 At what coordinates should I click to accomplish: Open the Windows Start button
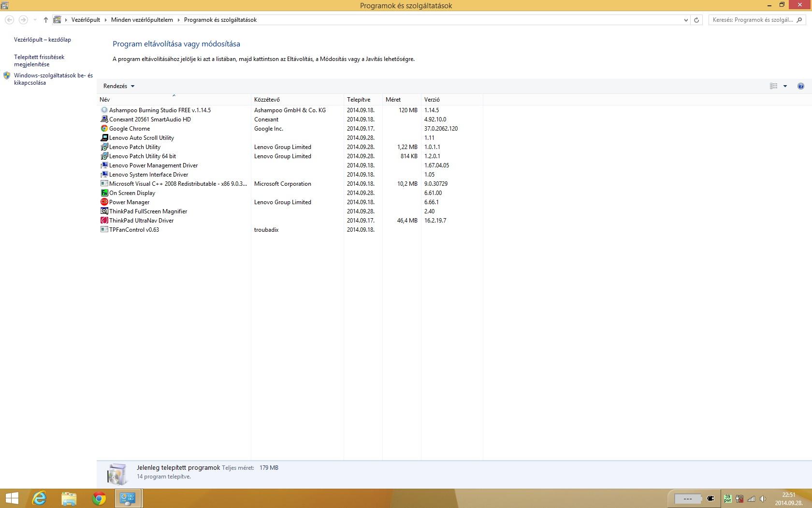[12, 498]
